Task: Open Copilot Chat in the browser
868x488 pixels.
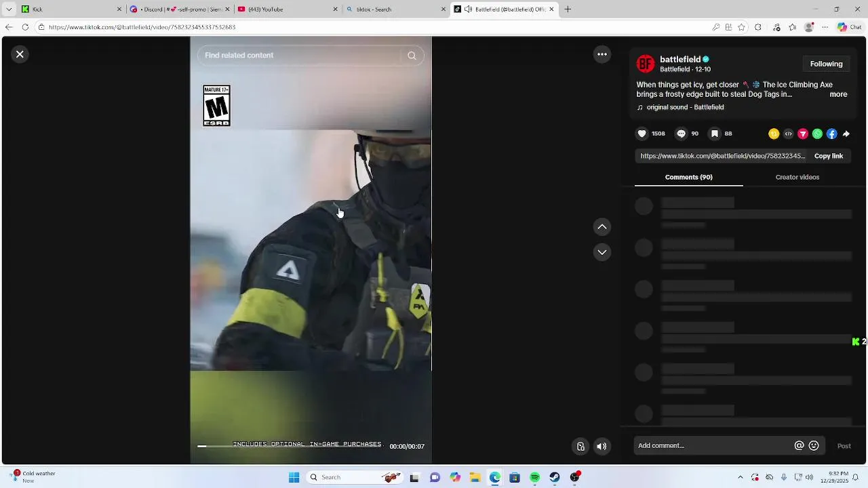Action: click(851, 27)
